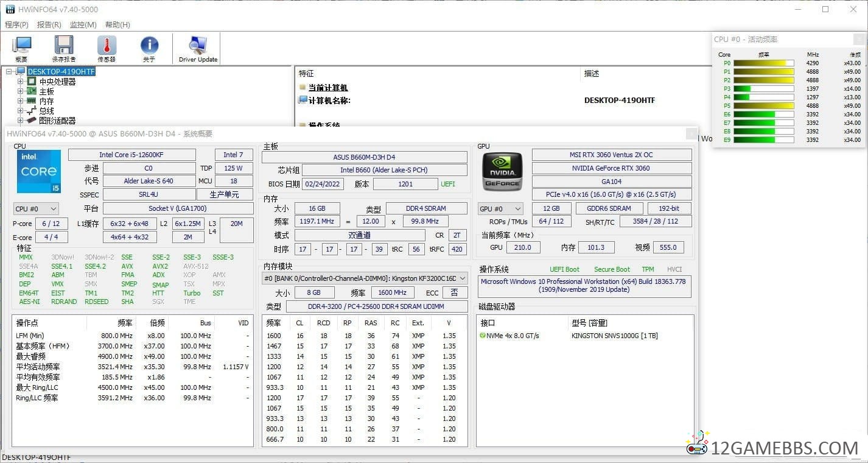The height and width of the screenshot is (463, 868).
Task: Open the memory module BANK 0 dropdown
Action: 365,278
